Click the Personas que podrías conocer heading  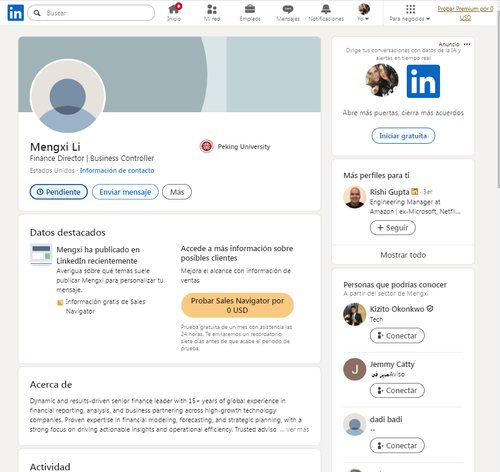(x=395, y=285)
